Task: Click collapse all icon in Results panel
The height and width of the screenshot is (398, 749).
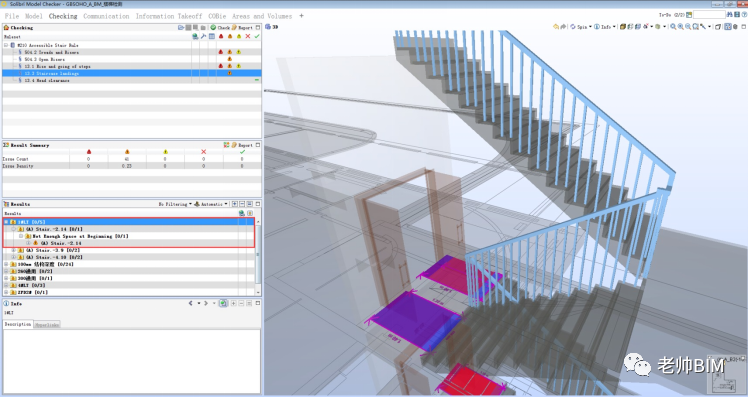Action: (242, 204)
